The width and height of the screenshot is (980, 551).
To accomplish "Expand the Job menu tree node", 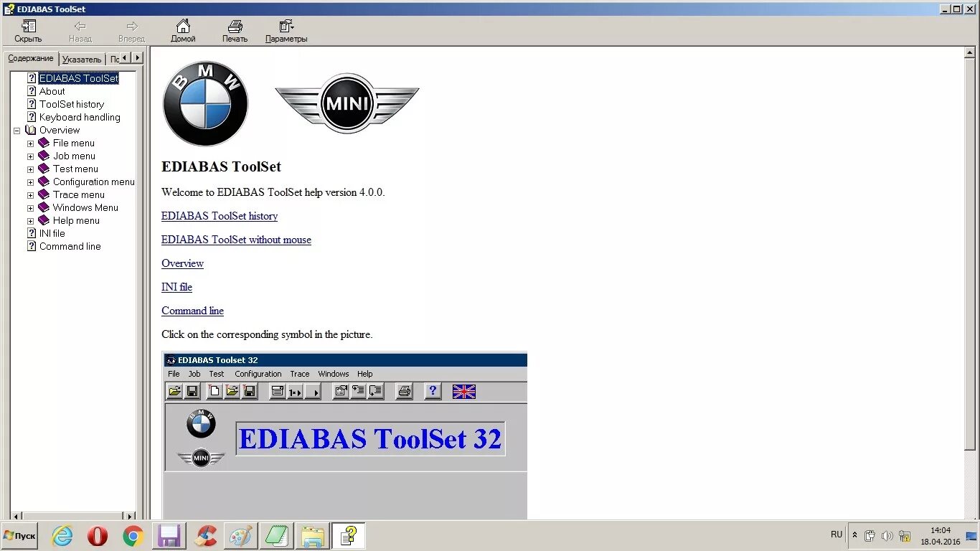I will point(30,156).
